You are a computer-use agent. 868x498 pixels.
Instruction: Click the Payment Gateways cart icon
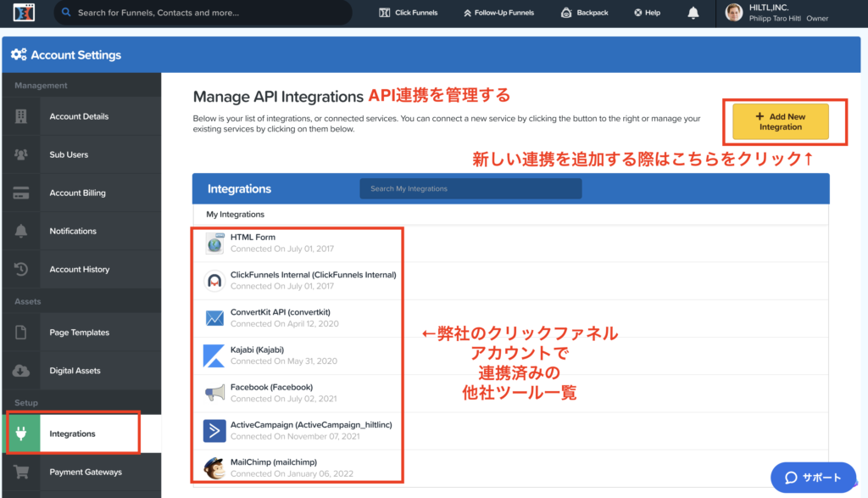pyautogui.click(x=21, y=472)
